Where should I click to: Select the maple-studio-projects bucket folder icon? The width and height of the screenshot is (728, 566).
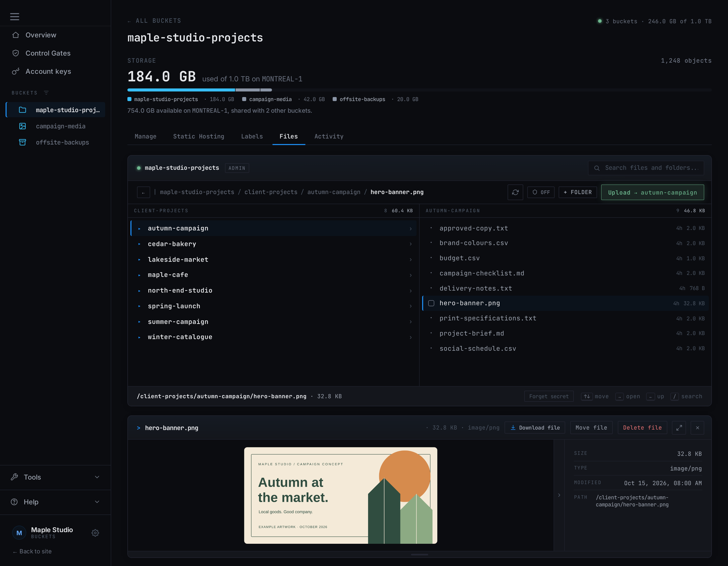[x=23, y=110]
